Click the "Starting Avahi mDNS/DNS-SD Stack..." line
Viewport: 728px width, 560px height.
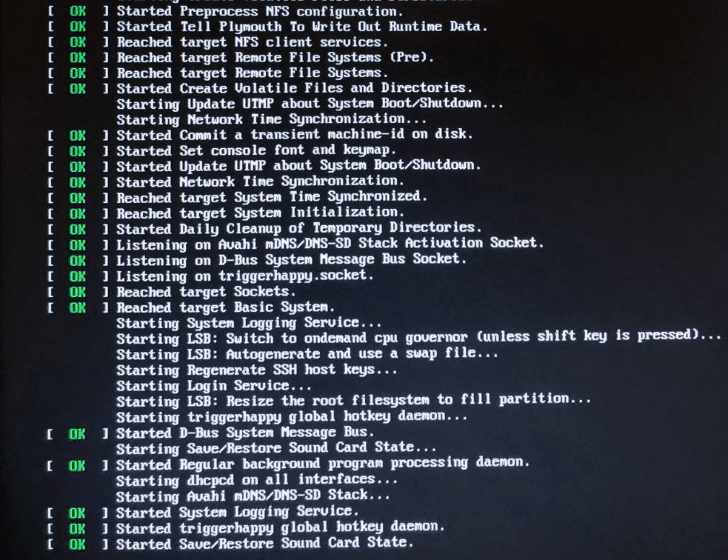(253, 496)
